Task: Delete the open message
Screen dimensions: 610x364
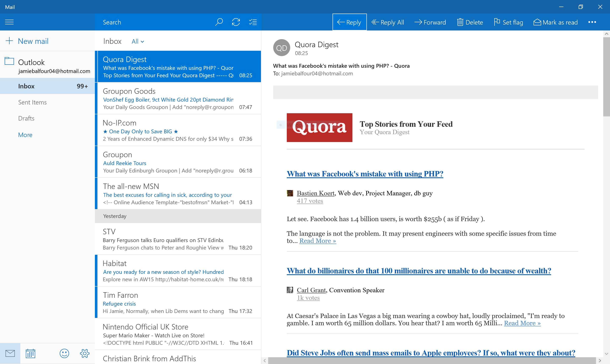Action: [470, 22]
